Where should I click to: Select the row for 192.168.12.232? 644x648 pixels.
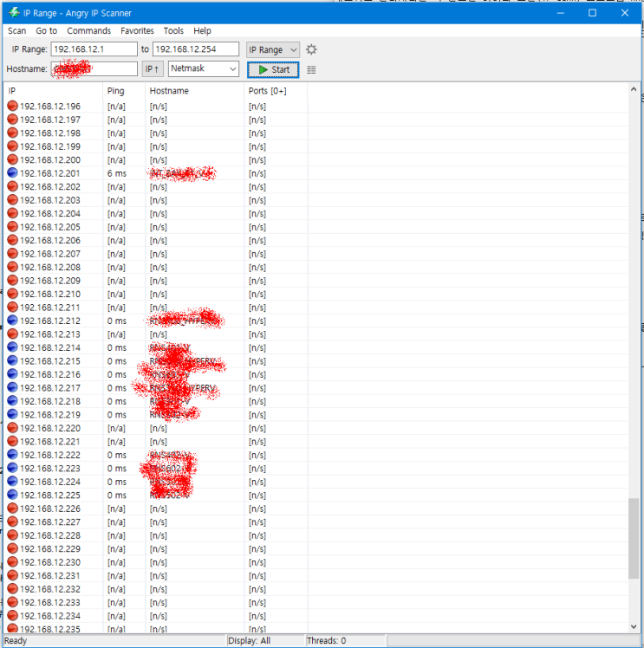point(315,589)
